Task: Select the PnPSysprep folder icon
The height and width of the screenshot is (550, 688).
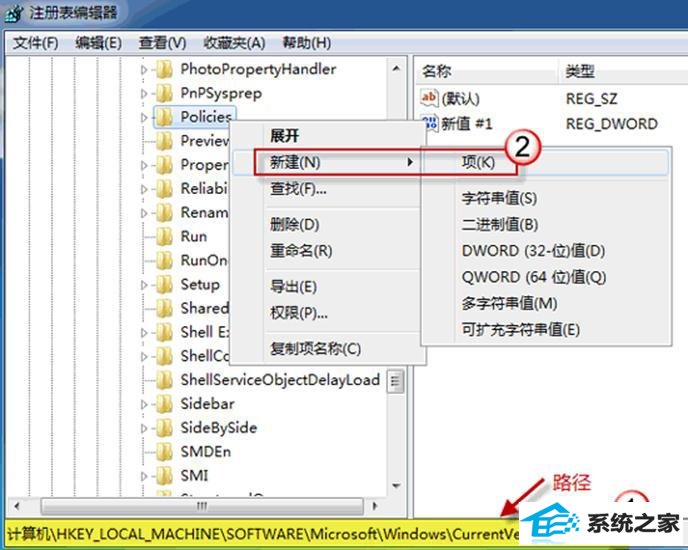Action: pos(165,93)
